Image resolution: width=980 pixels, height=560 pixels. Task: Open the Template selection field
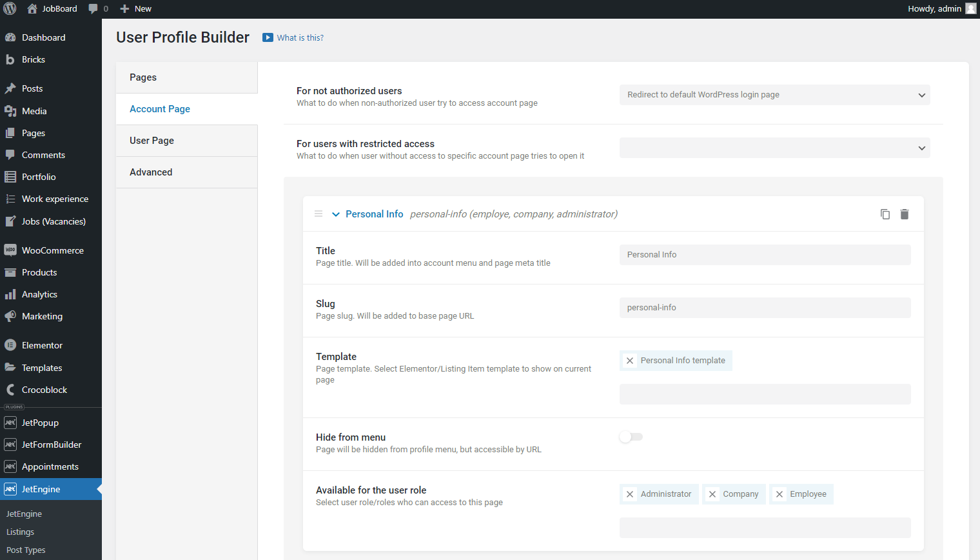tap(765, 394)
